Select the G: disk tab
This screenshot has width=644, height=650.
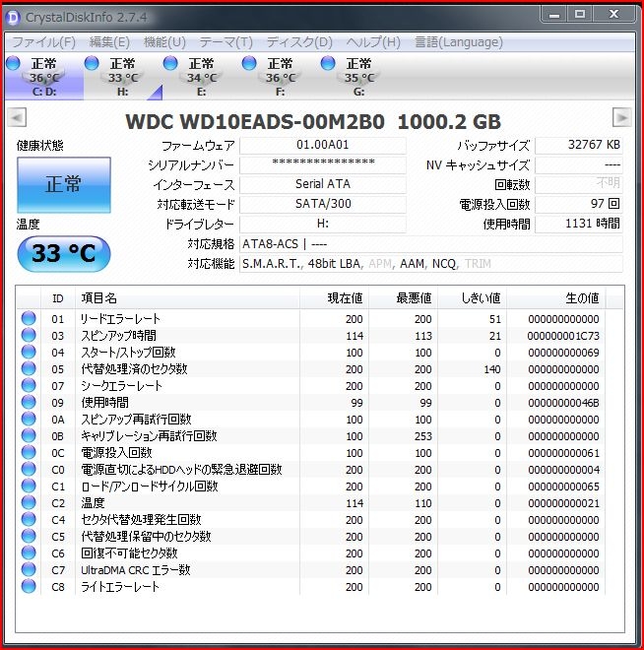tap(359, 77)
